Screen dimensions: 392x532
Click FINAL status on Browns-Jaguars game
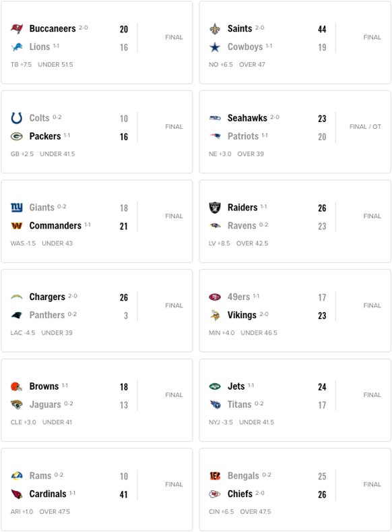pyautogui.click(x=174, y=395)
